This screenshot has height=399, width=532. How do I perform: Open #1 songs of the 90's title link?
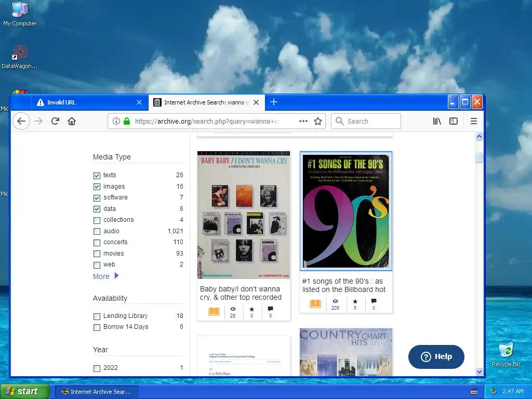click(344, 285)
